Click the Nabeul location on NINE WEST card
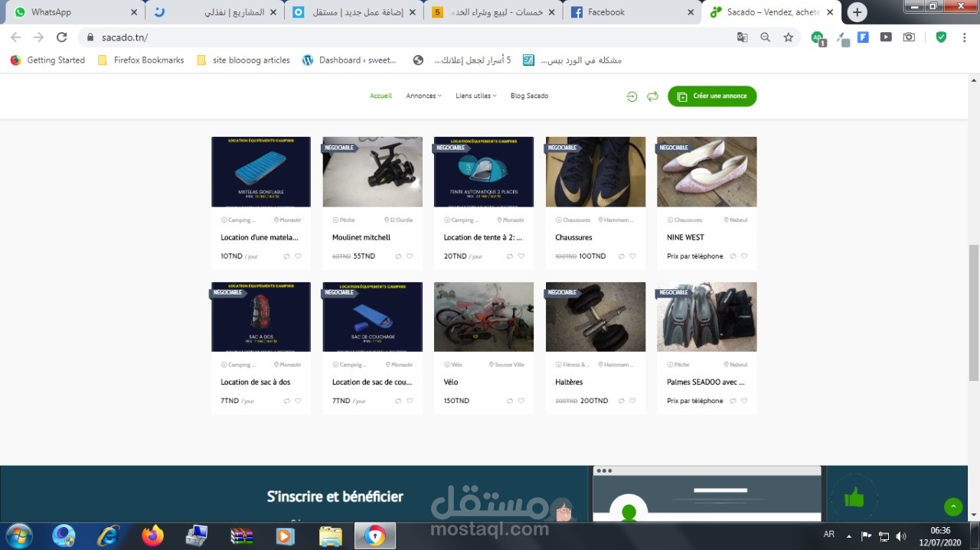The width and height of the screenshot is (980, 550). pos(736,220)
